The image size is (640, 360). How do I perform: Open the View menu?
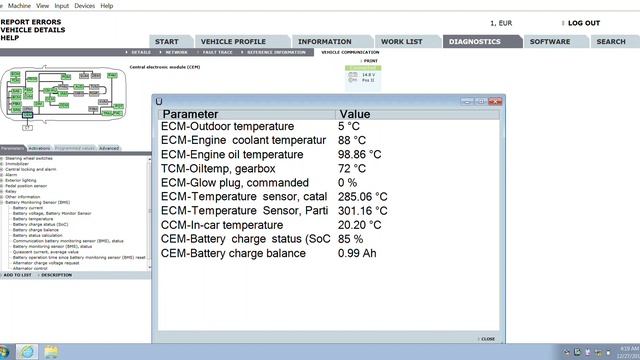tap(42, 6)
